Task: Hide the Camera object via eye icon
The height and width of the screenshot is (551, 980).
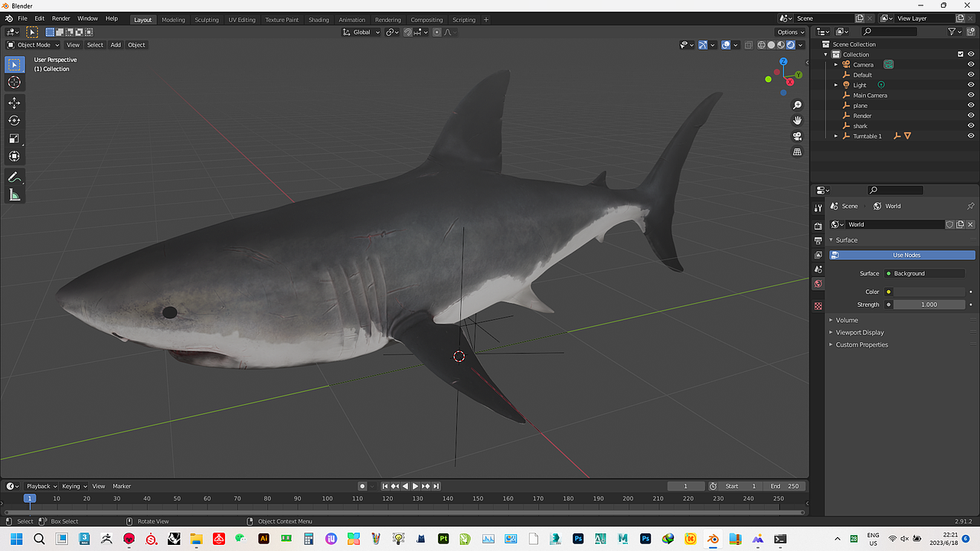Action: [971, 64]
